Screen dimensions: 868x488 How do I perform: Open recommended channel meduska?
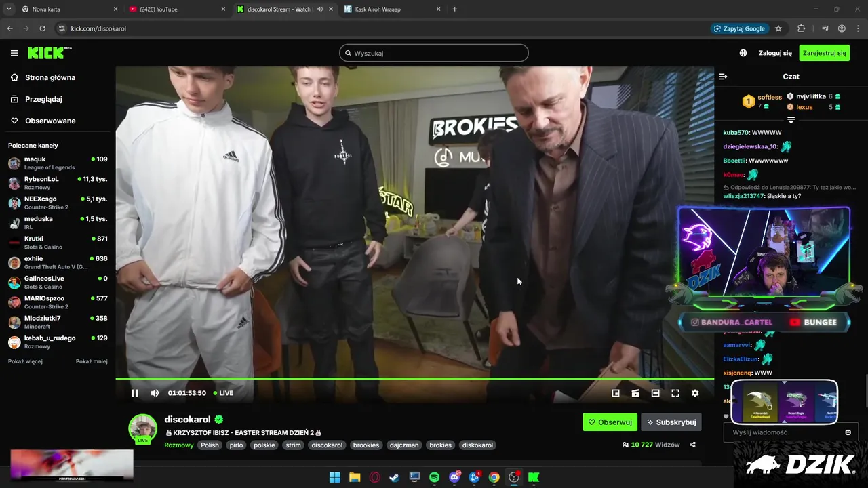pyautogui.click(x=58, y=223)
